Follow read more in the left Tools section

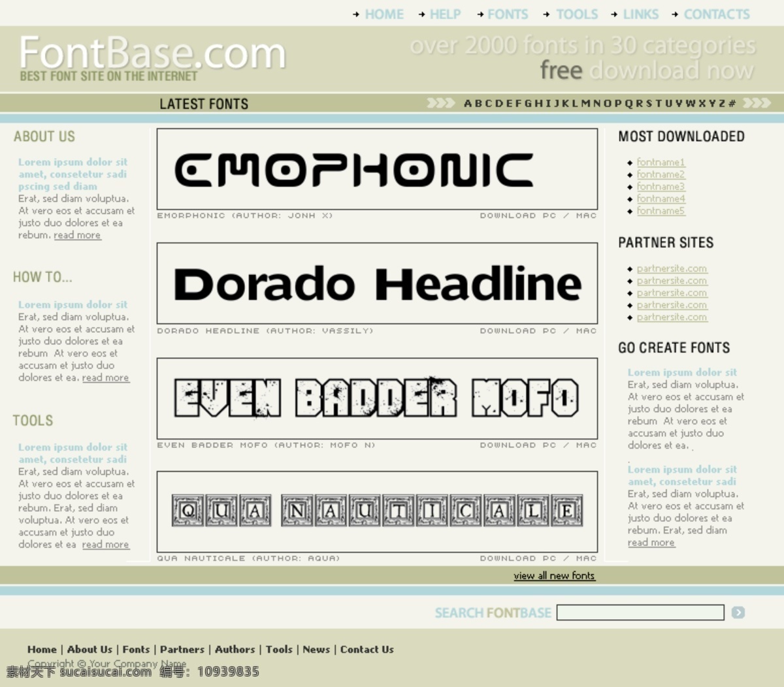(x=105, y=545)
